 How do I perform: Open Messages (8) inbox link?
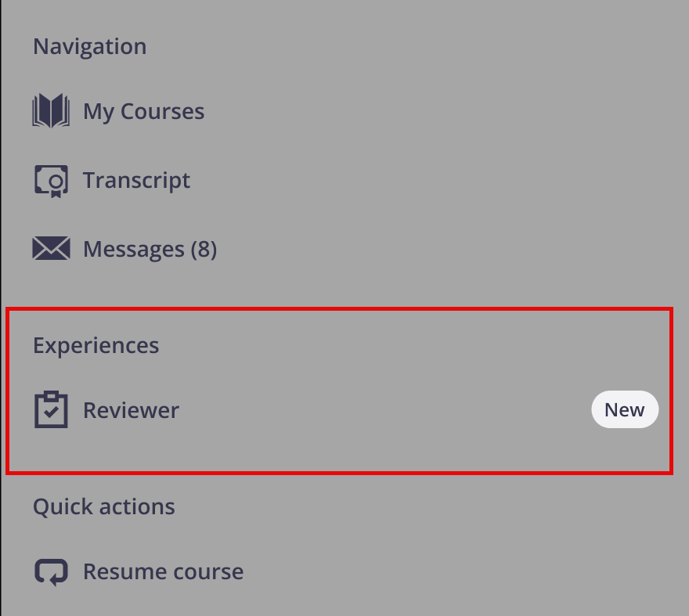[150, 250]
